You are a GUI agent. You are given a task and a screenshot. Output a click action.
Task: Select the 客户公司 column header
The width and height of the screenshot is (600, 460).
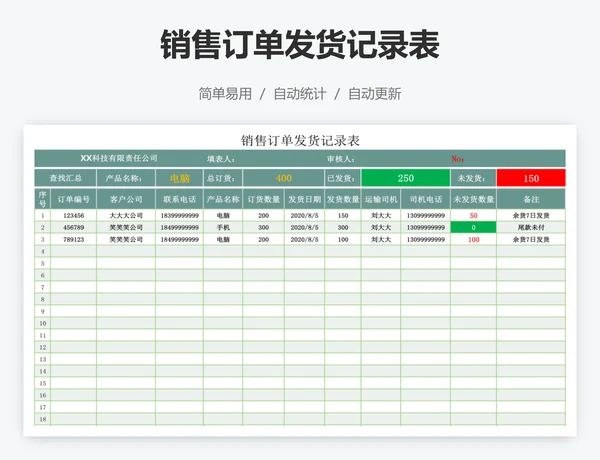[x=126, y=199]
